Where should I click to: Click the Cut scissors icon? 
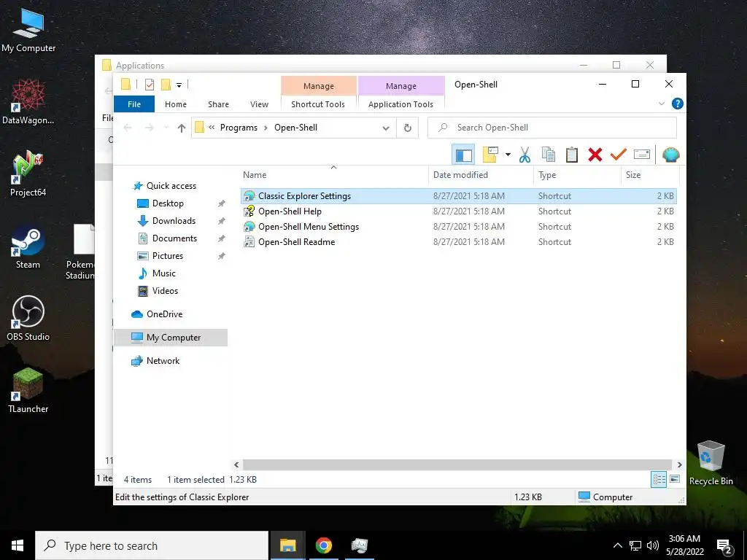pos(525,155)
